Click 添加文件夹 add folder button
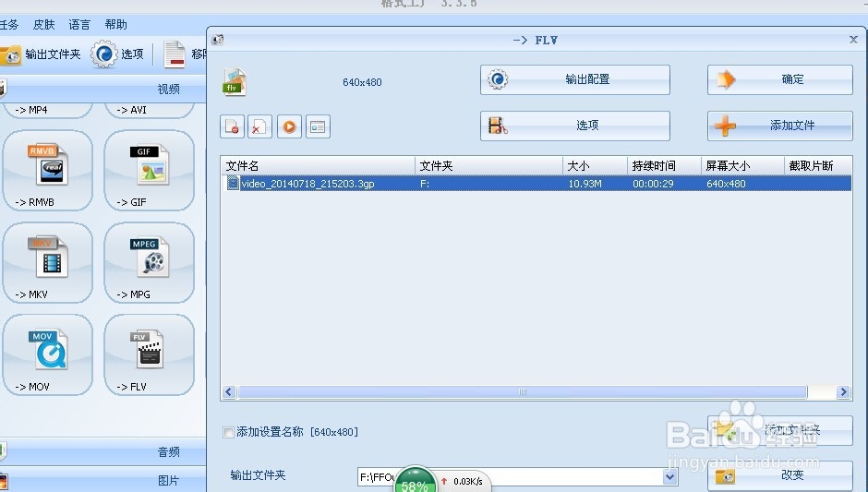 pos(779,430)
